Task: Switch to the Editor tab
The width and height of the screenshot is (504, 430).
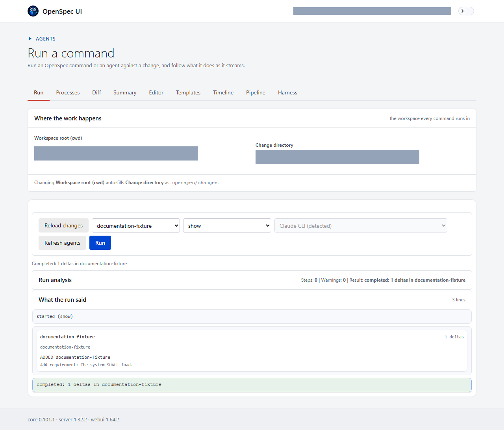Action: pos(156,92)
